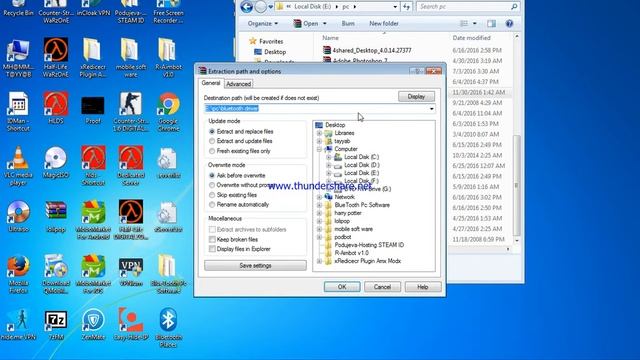
Task: Select the Easy-Hide-IP desktop icon
Action: [x=131, y=324]
